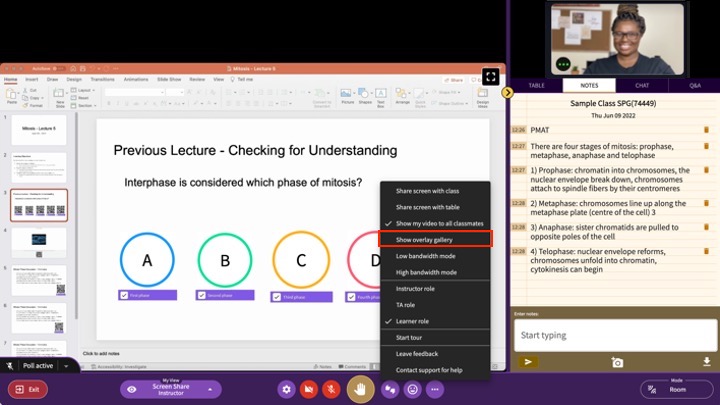The width and height of the screenshot is (720, 405).
Task: Click the eye icon in My View button
Action: [x=132, y=389]
